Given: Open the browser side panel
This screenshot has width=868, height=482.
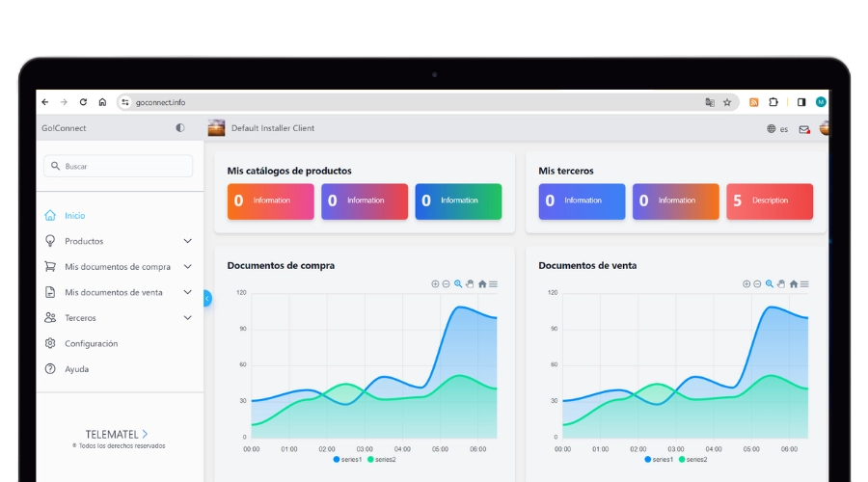Looking at the screenshot, I should (801, 102).
